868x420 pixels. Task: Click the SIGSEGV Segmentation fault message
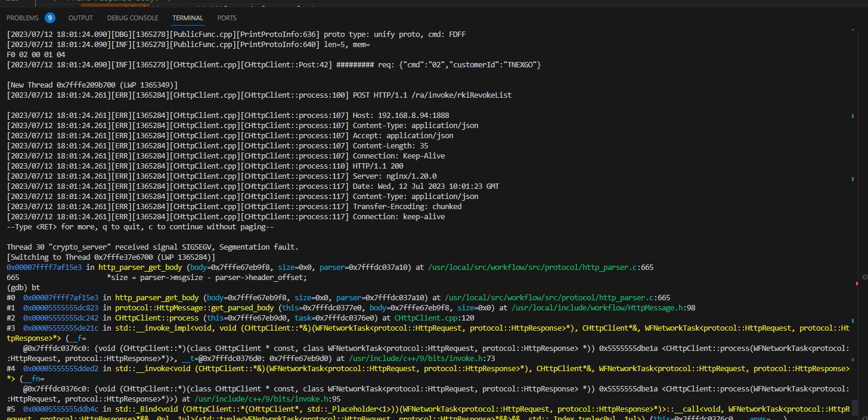click(x=153, y=247)
